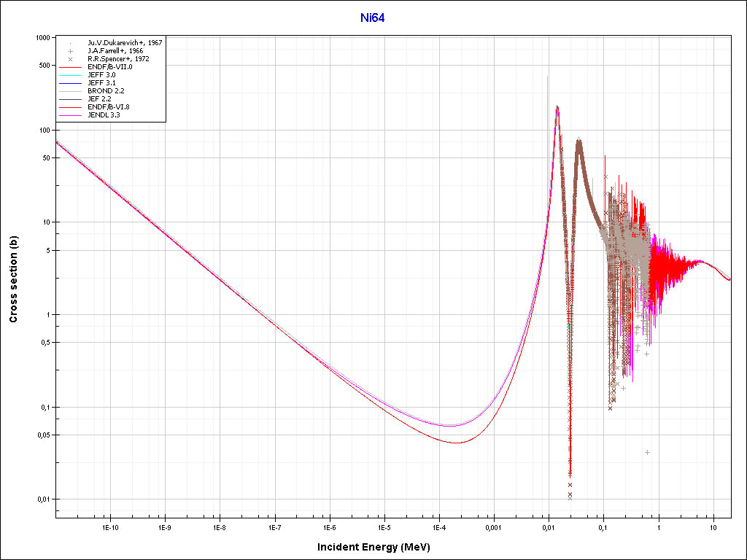Viewport: 747px width, 560px height.
Task: Select the cyan JEFF 3.0 line sample
Action: tap(70, 75)
